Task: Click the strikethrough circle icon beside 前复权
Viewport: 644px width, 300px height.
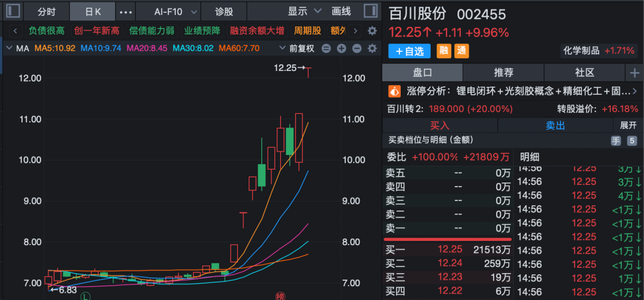Action: point(326,48)
